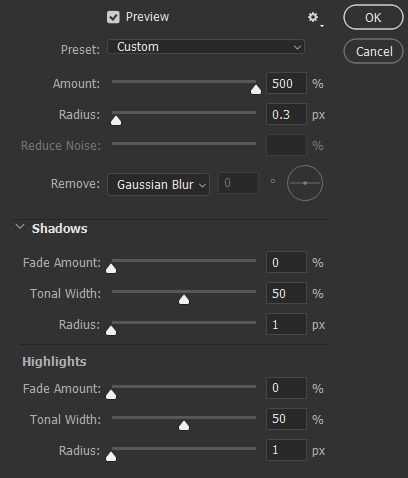Open the Remove Gaussian Blur dropdown
This screenshot has width=408, height=478.
(158, 184)
